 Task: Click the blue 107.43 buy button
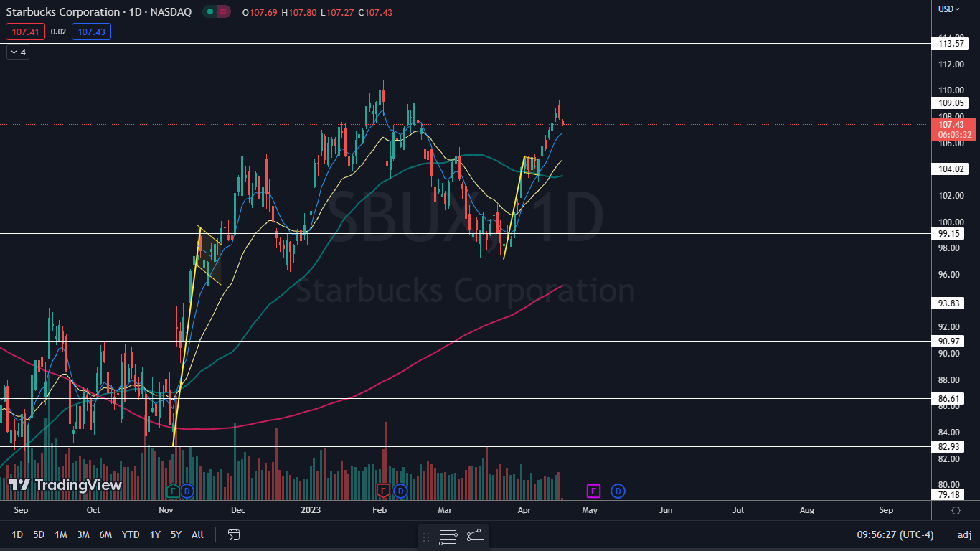click(x=91, y=32)
